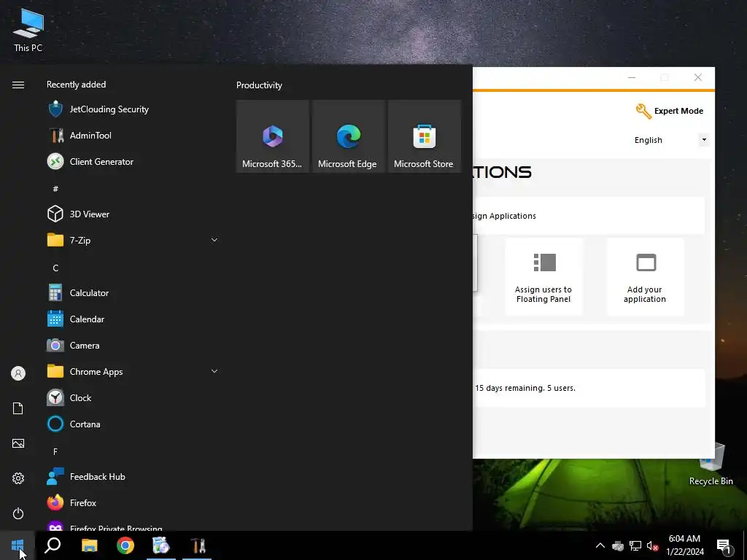Open network status tray icon

click(x=635, y=545)
